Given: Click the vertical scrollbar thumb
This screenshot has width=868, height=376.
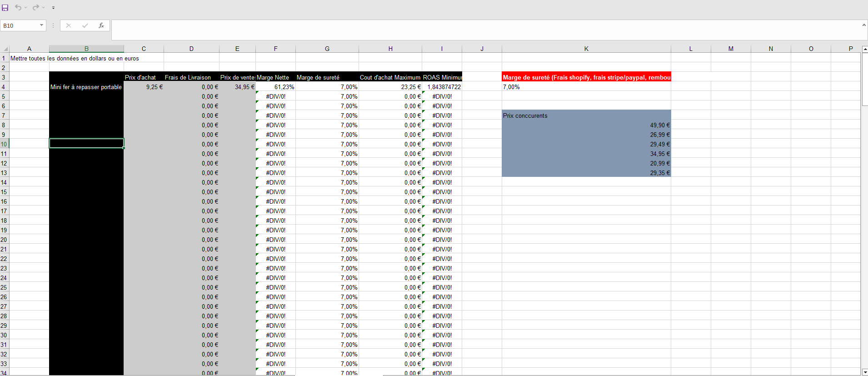Looking at the screenshot, I should coord(864,80).
